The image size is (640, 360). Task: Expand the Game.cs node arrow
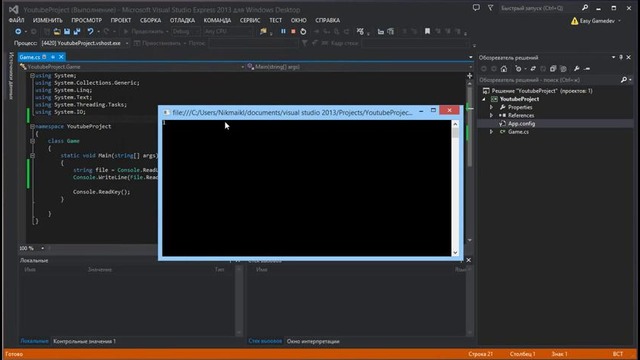click(x=491, y=132)
